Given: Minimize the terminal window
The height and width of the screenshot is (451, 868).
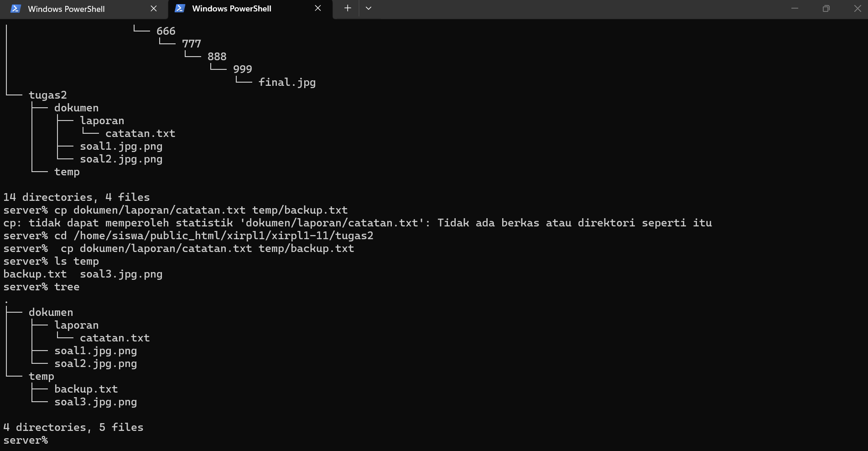Looking at the screenshot, I should click(795, 8).
